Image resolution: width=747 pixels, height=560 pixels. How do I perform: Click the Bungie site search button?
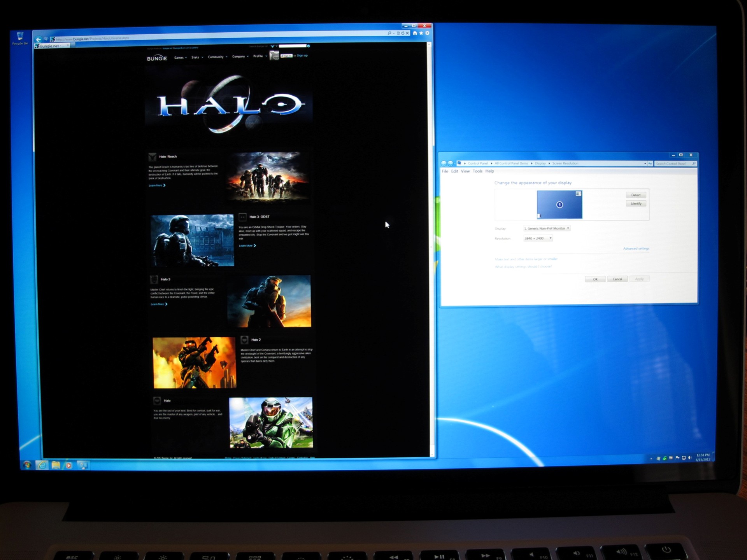pyautogui.click(x=309, y=46)
